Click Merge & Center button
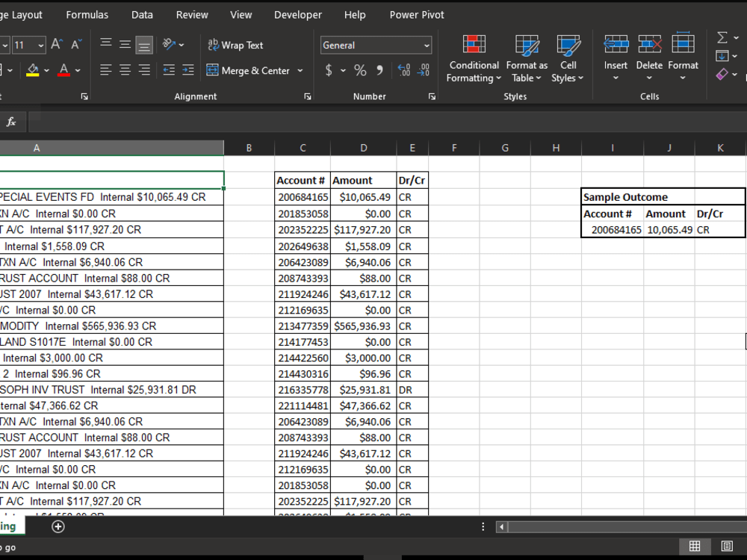 (x=248, y=70)
